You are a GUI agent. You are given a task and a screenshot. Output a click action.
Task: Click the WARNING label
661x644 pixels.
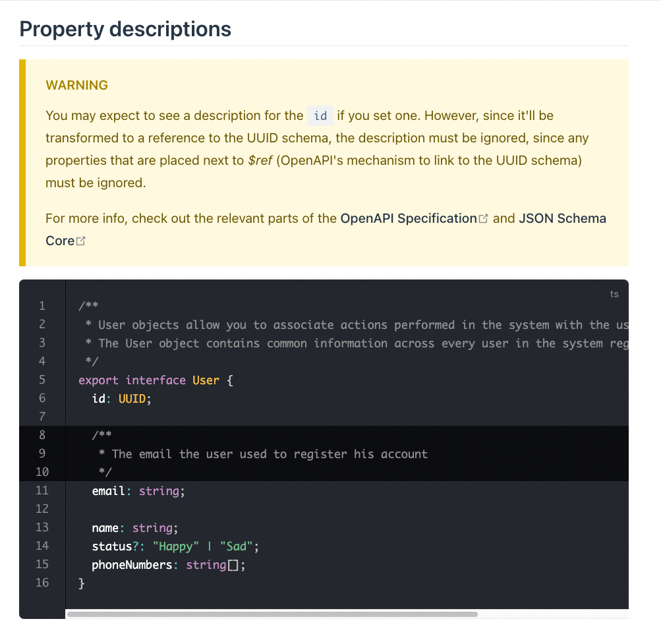click(x=76, y=85)
